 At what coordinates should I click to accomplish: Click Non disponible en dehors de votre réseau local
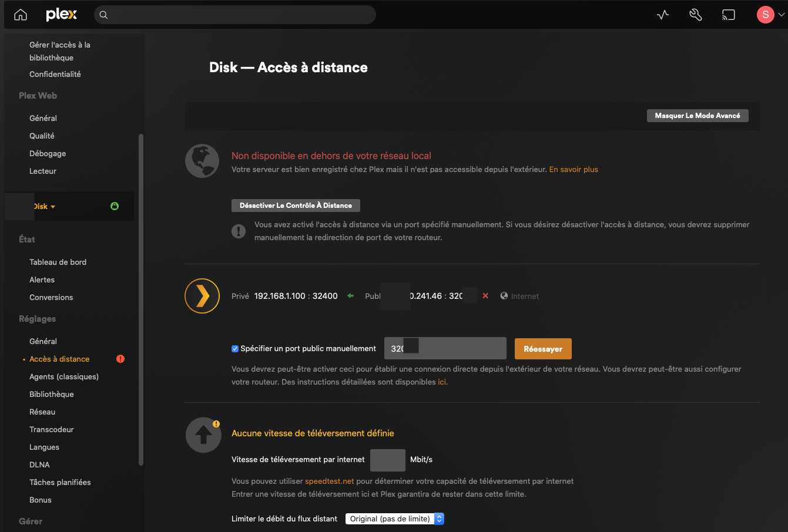pos(331,156)
